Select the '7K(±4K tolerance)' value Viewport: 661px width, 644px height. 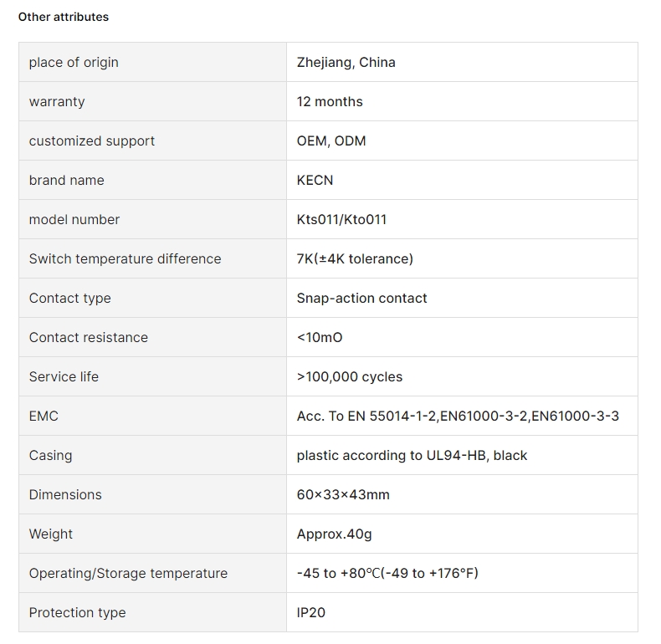click(355, 258)
